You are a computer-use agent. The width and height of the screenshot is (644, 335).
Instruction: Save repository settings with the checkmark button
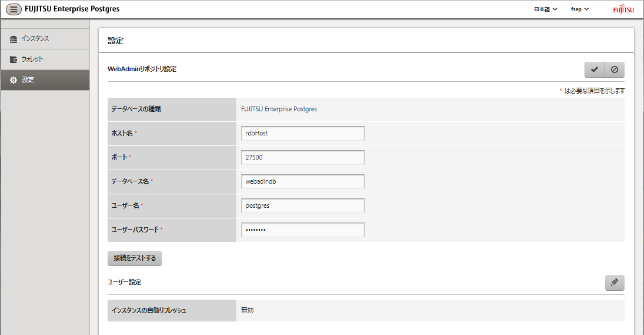[595, 69]
